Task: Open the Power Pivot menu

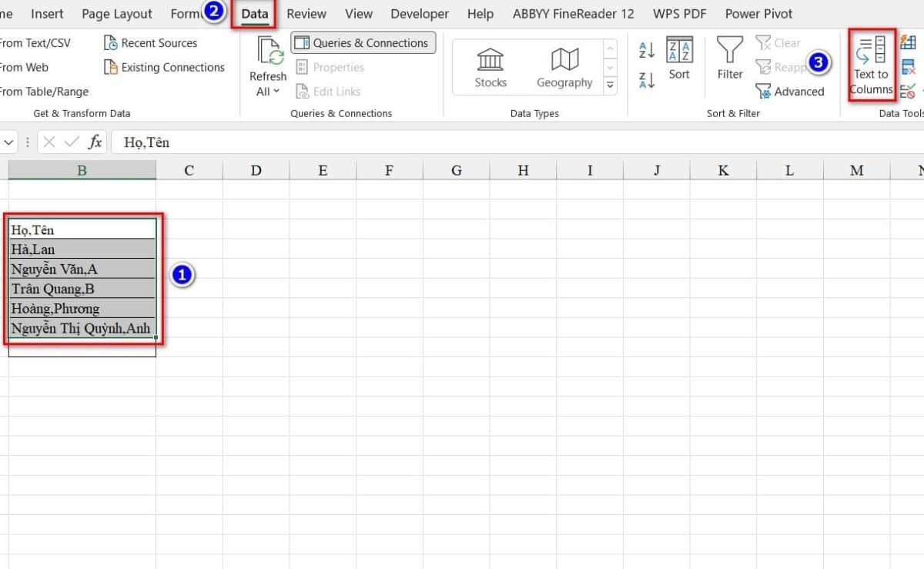Action: tap(758, 13)
